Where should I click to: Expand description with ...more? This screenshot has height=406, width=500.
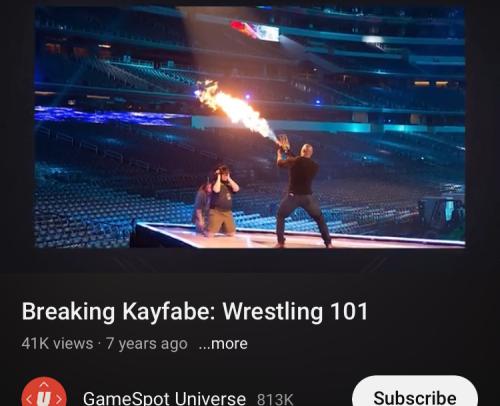pos(223,344)
